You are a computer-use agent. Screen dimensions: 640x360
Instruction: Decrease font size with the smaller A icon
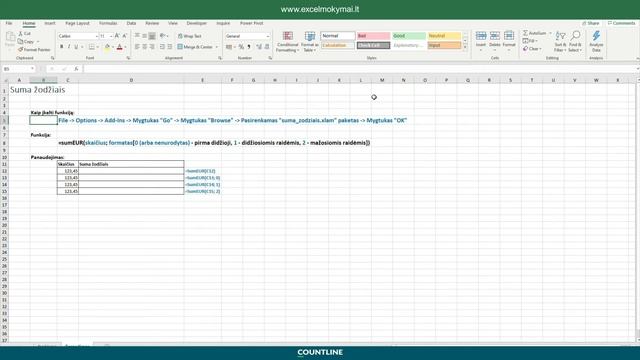coord(124,36)
